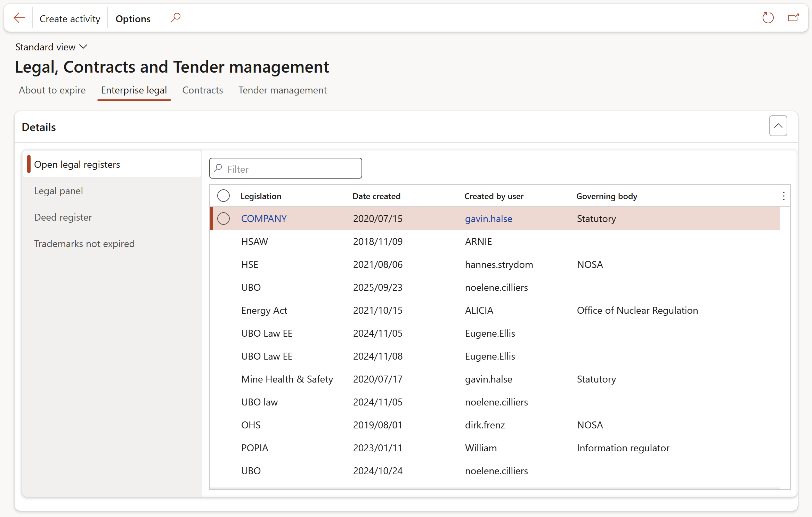Viewport: 812px width, 517px height.
Task: Expand the Standard view dropdown
Action: point(51,47)
